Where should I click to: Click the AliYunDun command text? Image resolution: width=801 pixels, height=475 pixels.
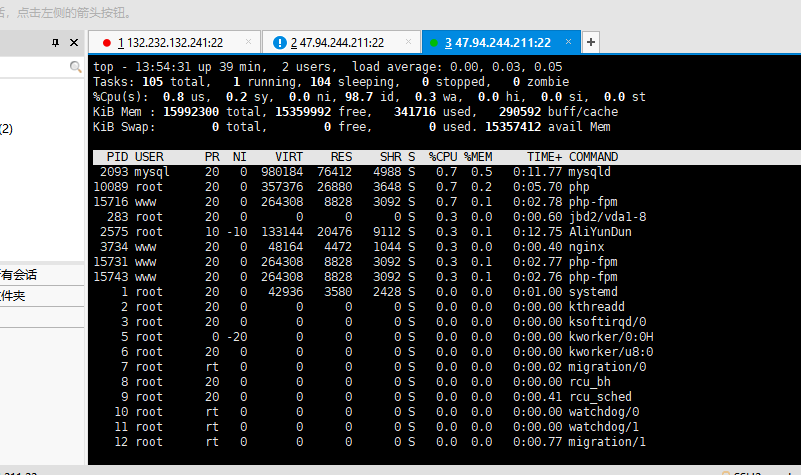pos(600,232)
